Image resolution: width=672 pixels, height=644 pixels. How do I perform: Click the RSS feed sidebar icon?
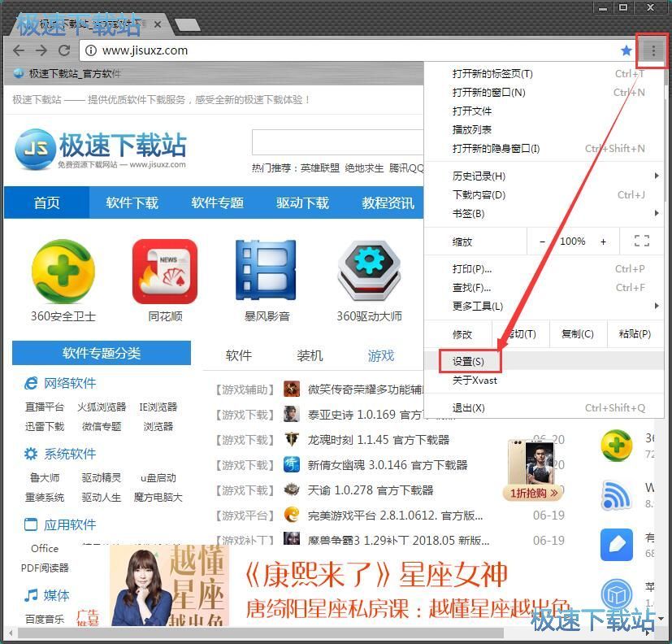tap(616, 495)
